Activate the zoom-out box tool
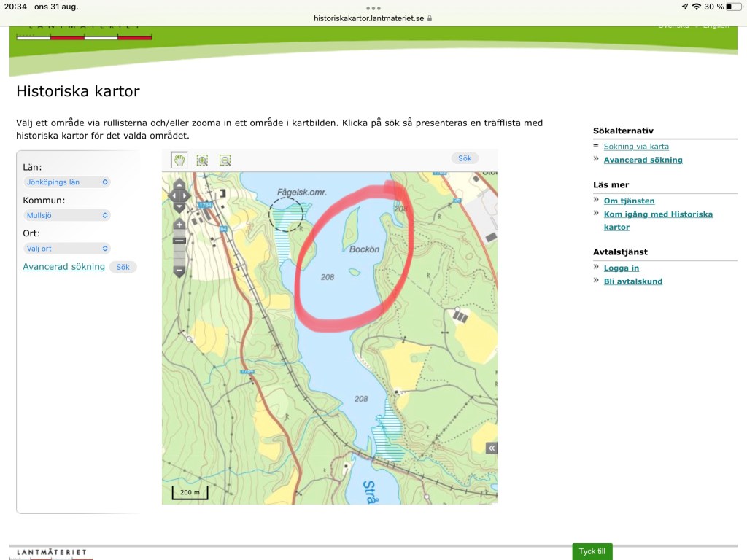This screenshot has width=747, height=560. click(x=225, y=160)
